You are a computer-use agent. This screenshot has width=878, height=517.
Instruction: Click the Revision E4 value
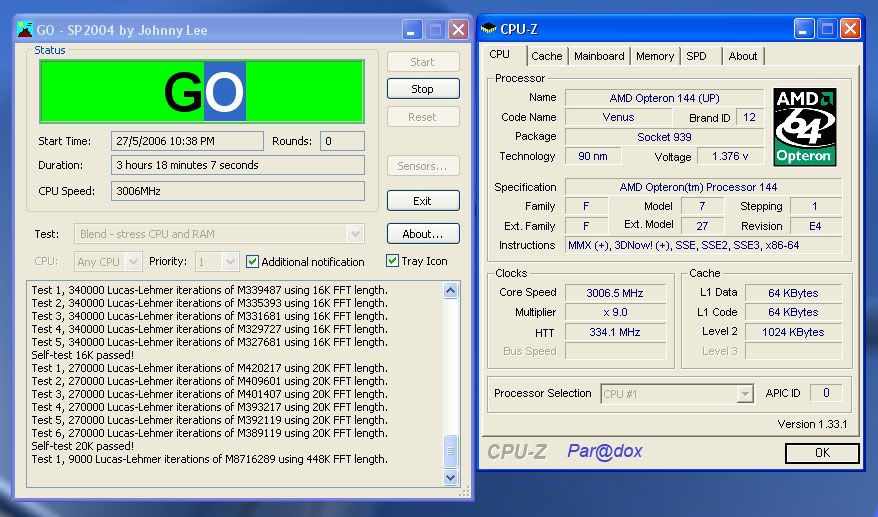(x=815, y=226)
